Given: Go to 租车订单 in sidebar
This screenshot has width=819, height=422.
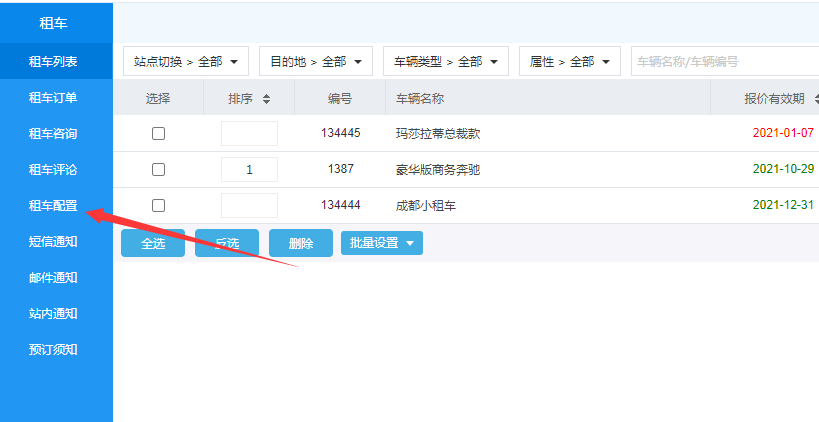Looking at the screenshot, I should coord(53,98).
